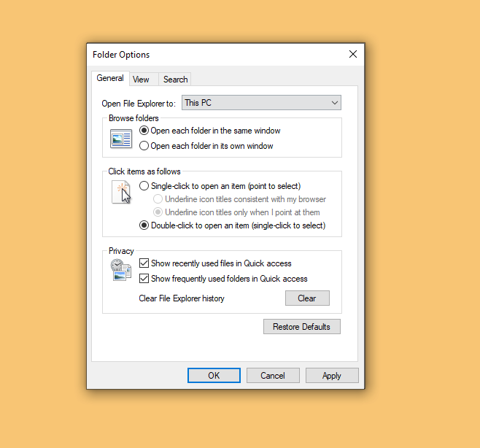Click the Folder Options title text
Viewport: 480px width, 448px height.
(x=121, y=55)
